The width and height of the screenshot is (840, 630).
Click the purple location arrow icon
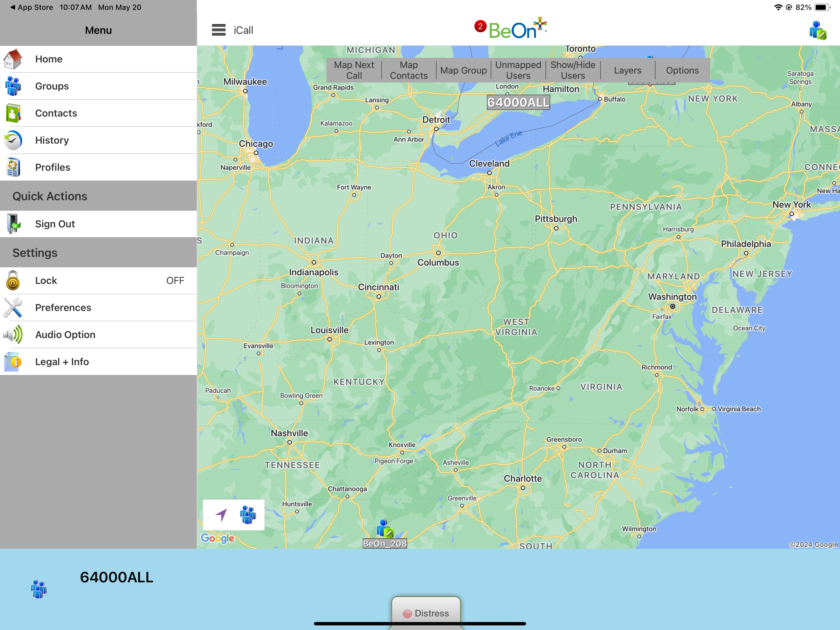pos(221,515)
